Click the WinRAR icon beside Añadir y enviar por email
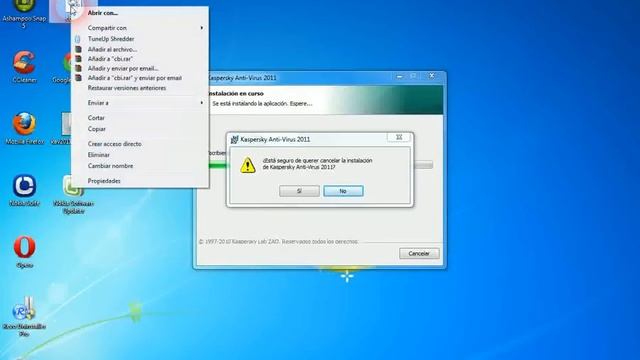 coord(78,68)
